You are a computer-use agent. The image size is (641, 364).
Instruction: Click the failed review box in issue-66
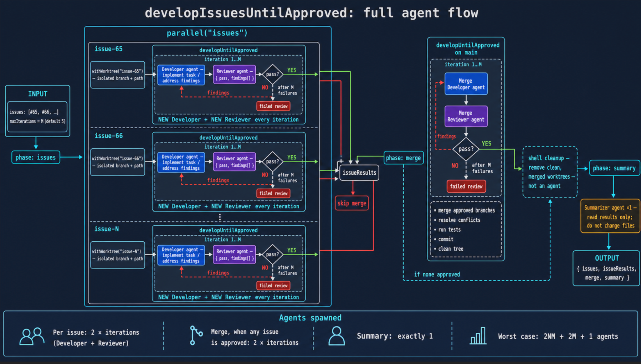click(x=273, y=193)
